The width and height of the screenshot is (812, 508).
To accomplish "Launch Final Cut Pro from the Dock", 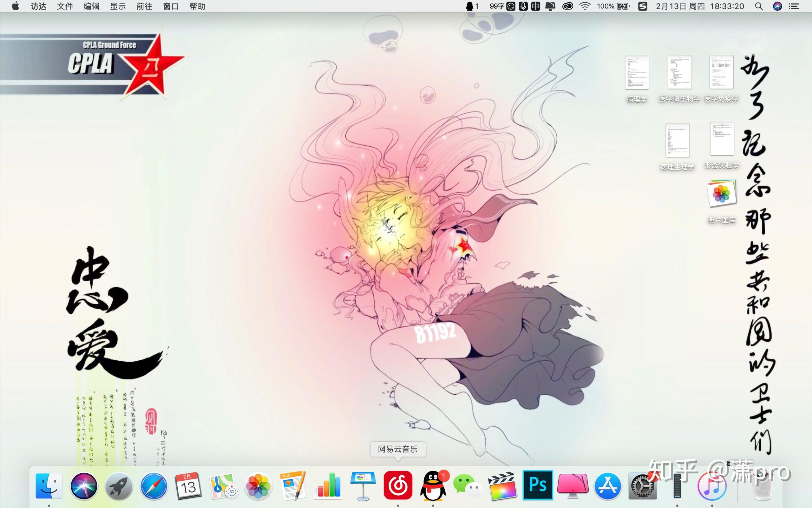I will click(502, 486).
